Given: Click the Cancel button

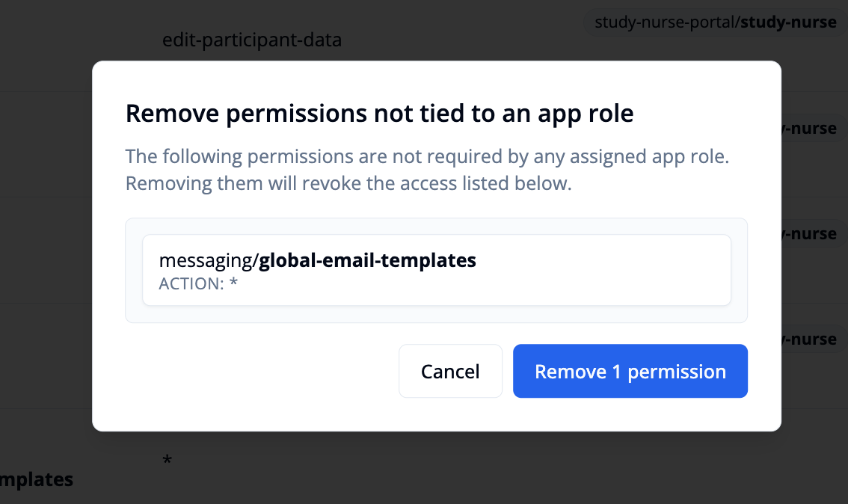Looking at the screenshot, I should [450, 371].
